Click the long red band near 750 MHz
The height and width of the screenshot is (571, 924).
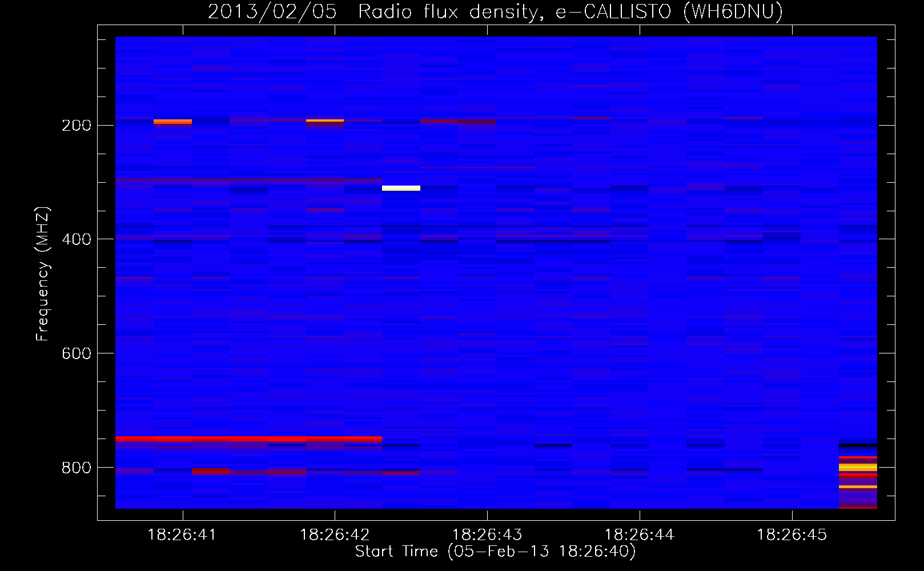click(x=248, y=439)
